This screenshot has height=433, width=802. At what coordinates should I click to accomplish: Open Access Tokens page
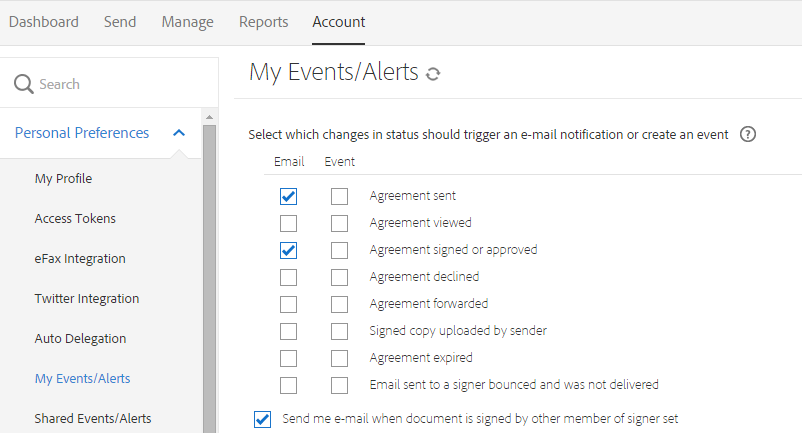[x=75, y=219]
